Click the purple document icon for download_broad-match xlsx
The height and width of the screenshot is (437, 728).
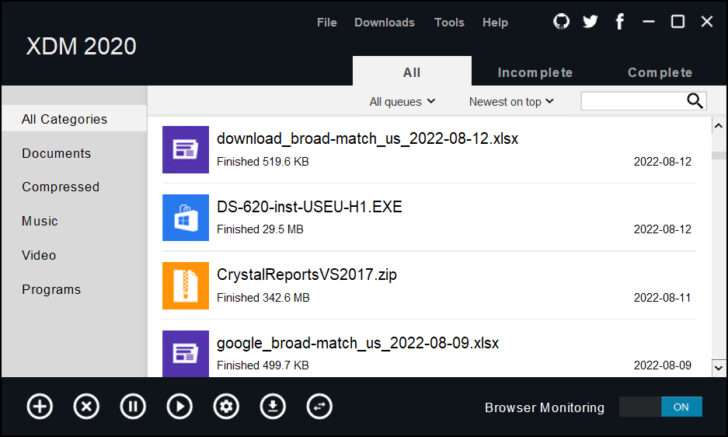pyautogui.click(x=185, y=150)
